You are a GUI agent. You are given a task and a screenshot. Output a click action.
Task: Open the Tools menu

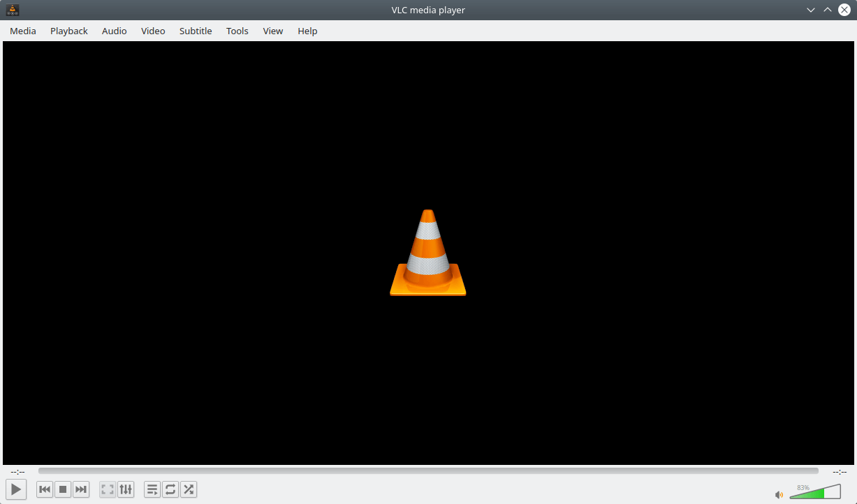click(x=237, y=31)
